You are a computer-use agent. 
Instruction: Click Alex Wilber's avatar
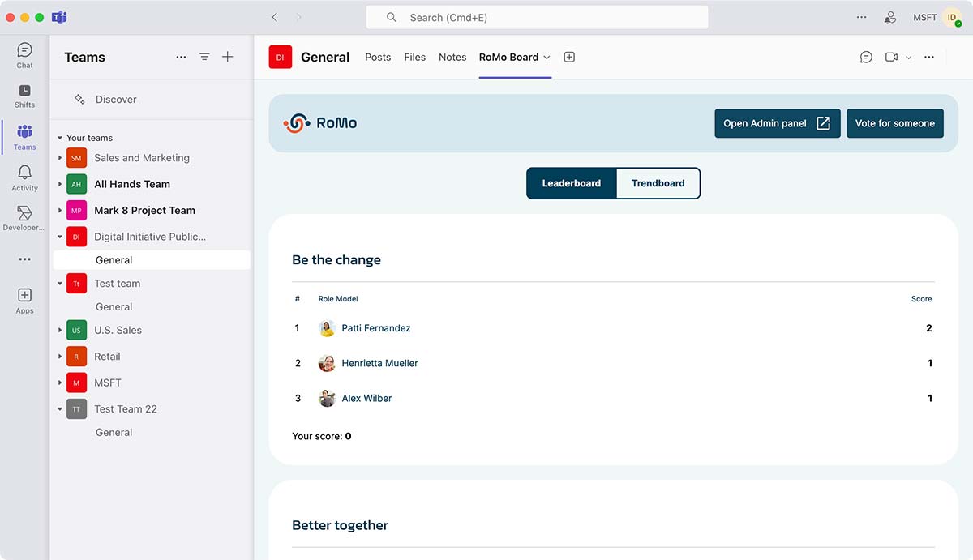coord(327,398)
